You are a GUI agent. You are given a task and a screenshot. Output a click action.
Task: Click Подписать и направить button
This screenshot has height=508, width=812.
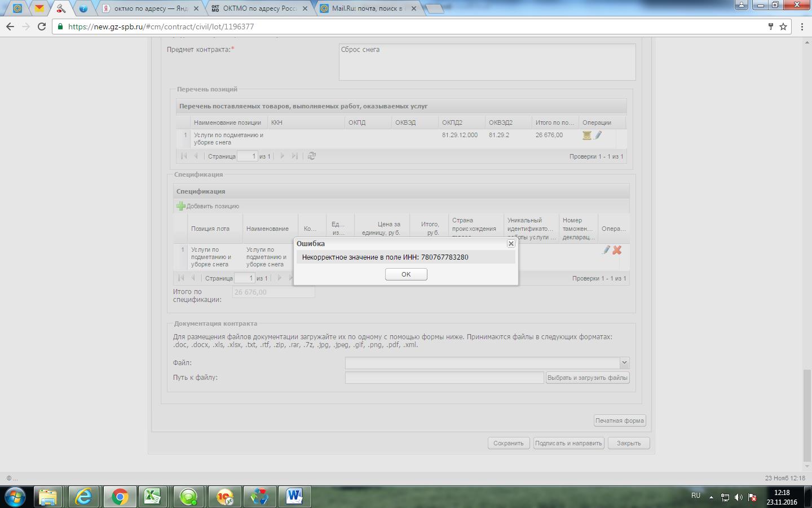coord(568,443)
